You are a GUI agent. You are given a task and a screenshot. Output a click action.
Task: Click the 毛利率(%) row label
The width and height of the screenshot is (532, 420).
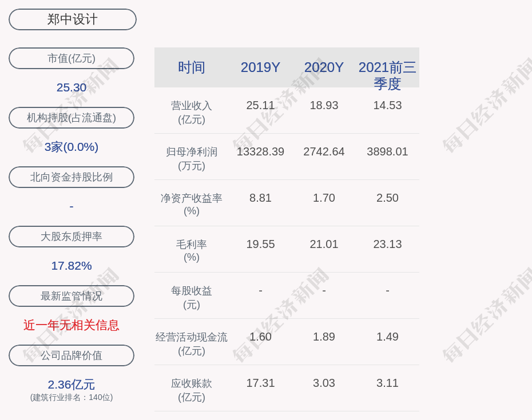click(x=192, y=250)
